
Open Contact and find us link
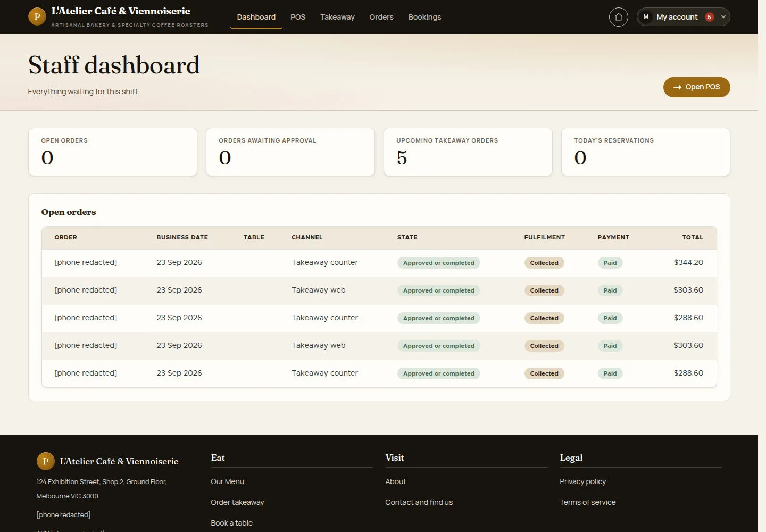point(419,502)
